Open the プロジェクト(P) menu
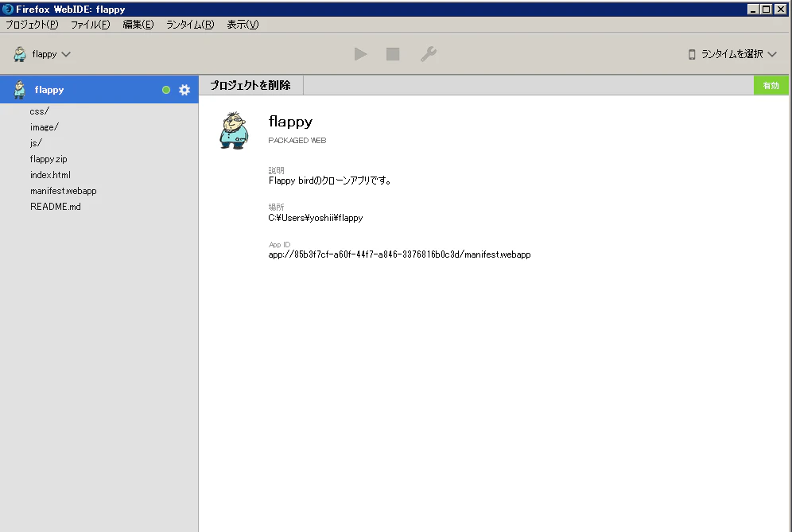This screenshot has height=532, width=792. [x=32, y=24]
